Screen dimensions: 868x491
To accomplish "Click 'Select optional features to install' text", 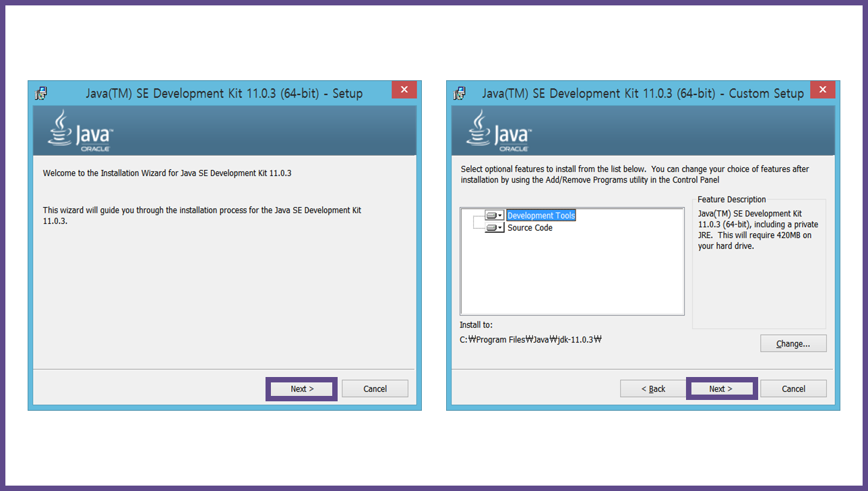I will (x=635, y=174).
